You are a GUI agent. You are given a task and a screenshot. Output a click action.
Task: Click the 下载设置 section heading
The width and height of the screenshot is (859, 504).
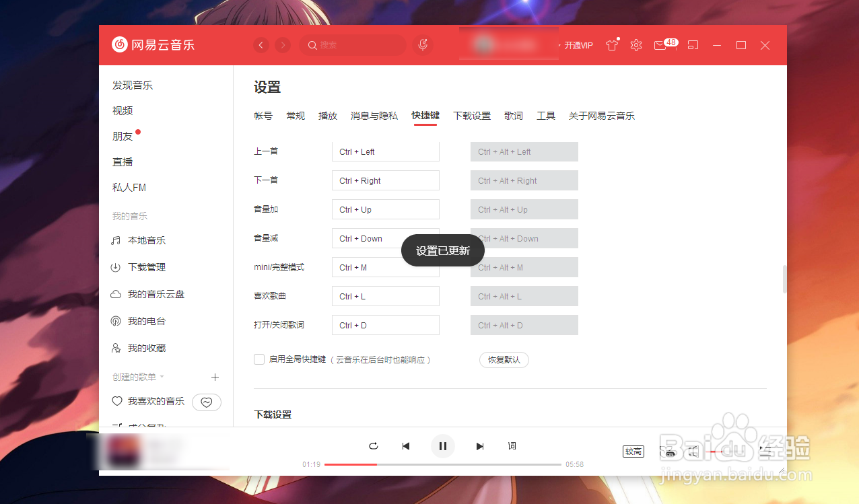(x=273, y=415)
